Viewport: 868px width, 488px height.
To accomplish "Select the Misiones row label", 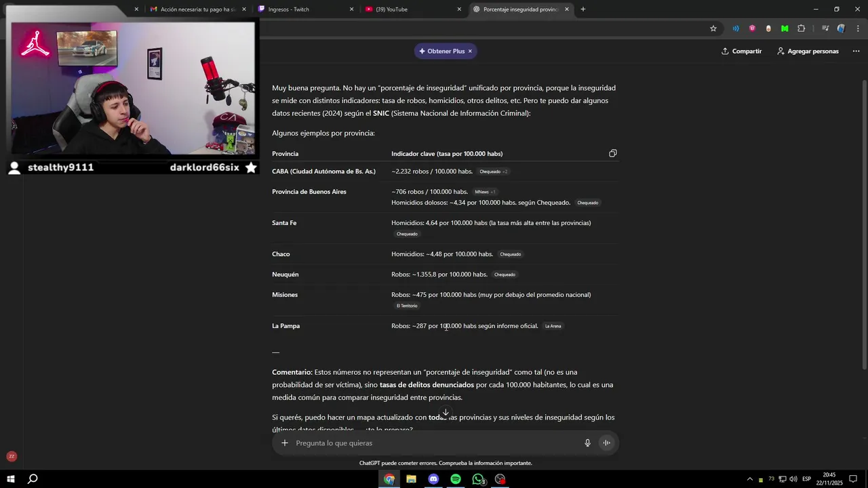I will (285, 295).
